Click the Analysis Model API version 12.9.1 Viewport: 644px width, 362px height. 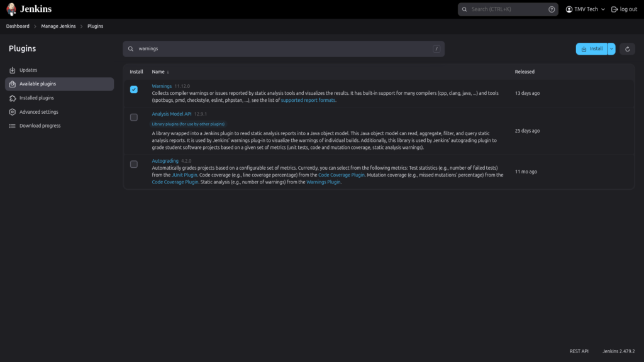click(x=201, y=114)
